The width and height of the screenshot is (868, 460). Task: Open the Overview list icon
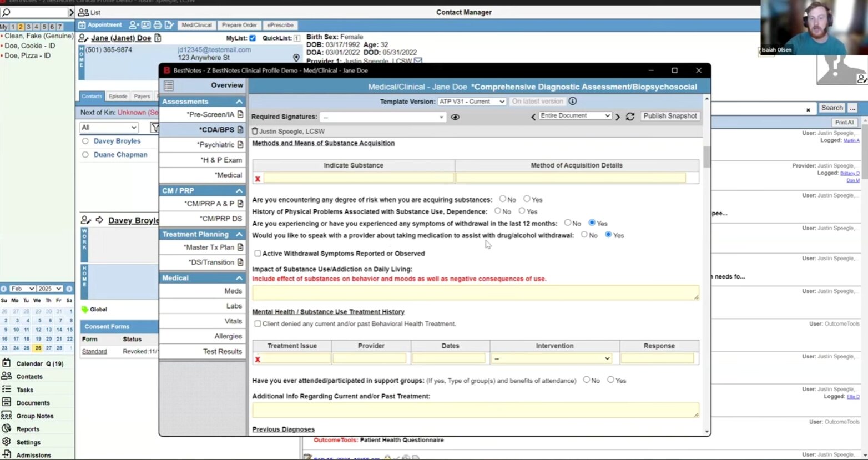[169, 85]
